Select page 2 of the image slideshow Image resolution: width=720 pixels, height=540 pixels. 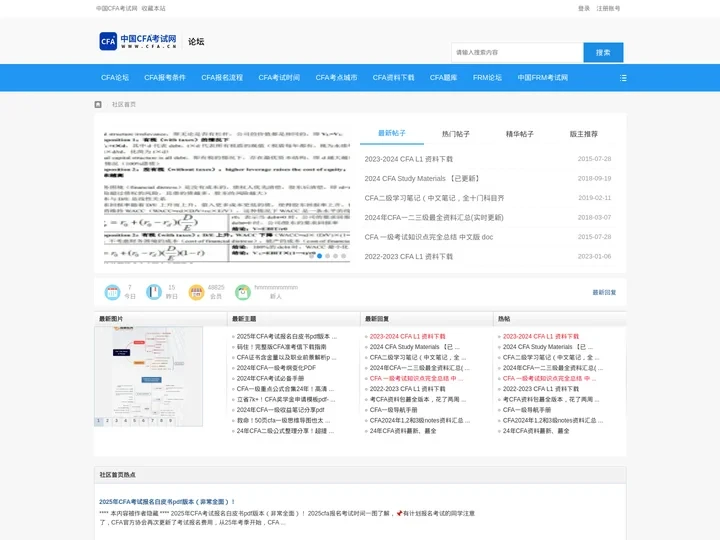pyautogui.click(x=107, y=421)
